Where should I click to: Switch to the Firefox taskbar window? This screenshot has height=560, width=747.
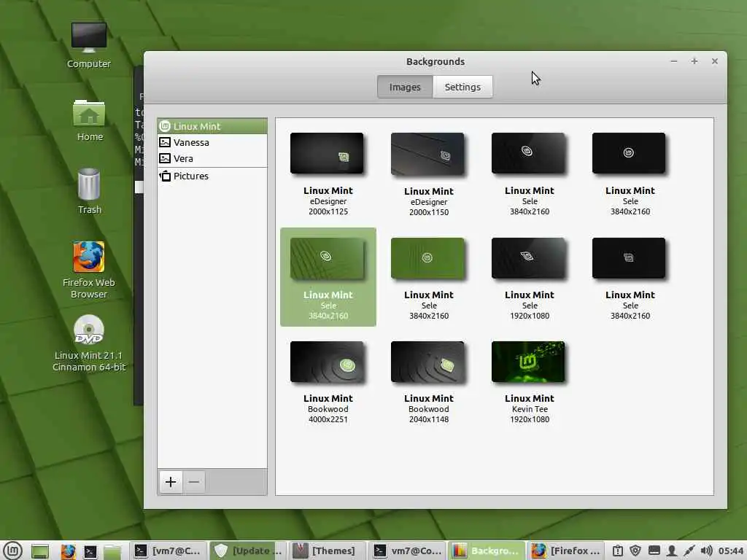click(566, 551)
